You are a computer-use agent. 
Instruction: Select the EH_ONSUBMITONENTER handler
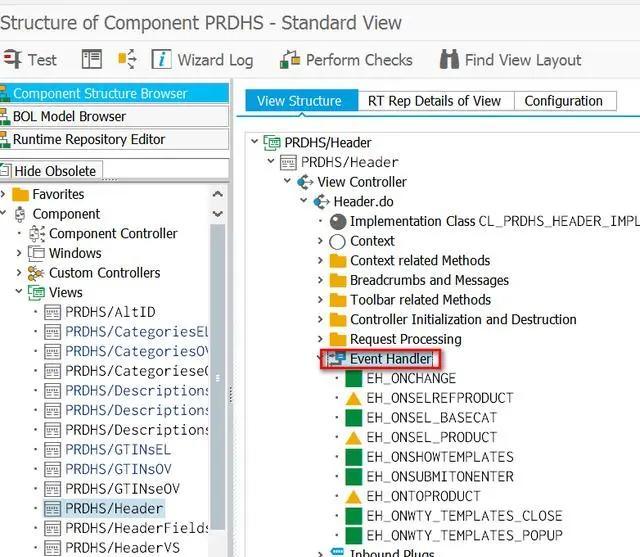[x=440, y=476]
